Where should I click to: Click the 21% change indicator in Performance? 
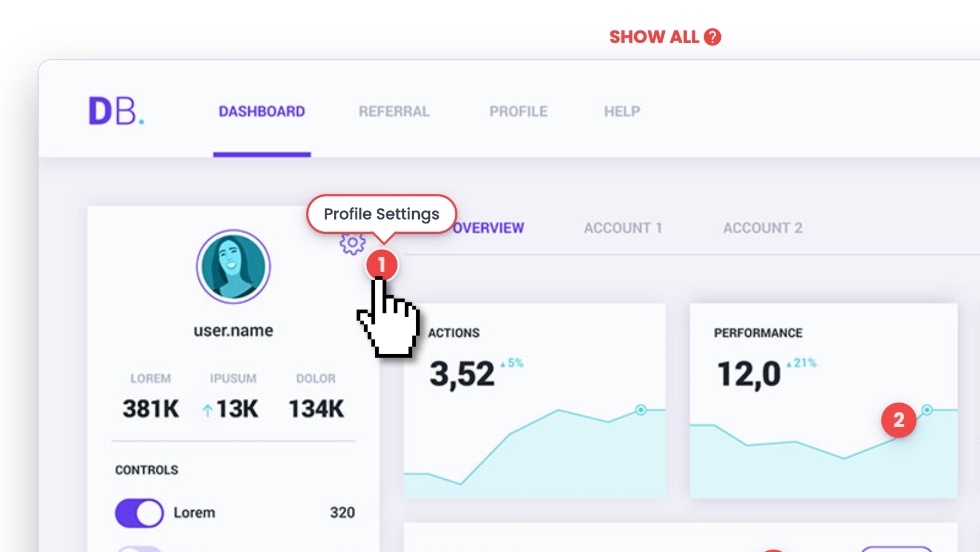point(801,363)
